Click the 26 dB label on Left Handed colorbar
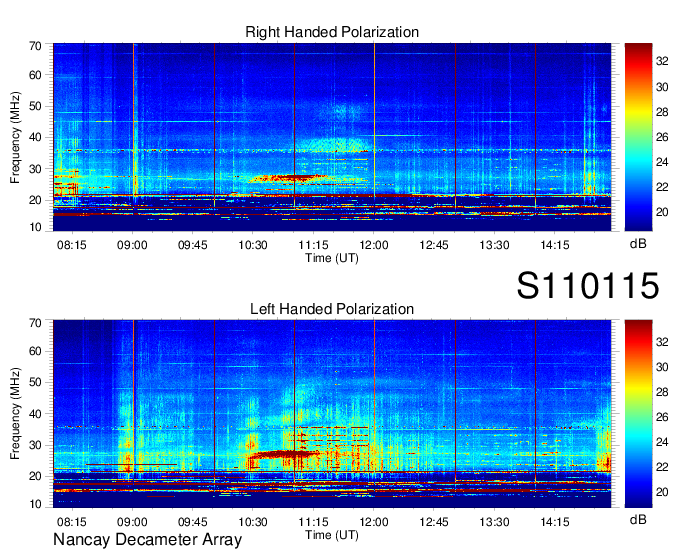The width and height of the screenshot is (680, 552). [x=662, y=417]
